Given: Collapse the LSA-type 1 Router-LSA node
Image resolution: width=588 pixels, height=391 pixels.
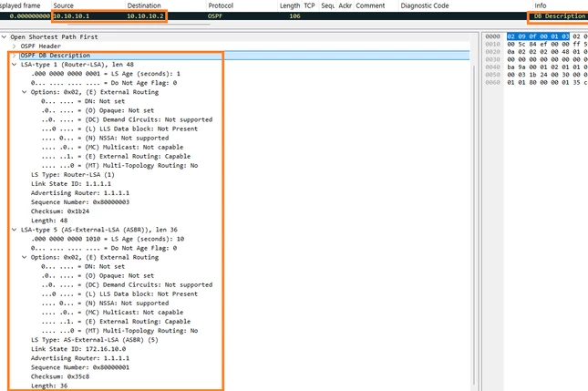Looking at the screenshot, I should pos(15,65).
